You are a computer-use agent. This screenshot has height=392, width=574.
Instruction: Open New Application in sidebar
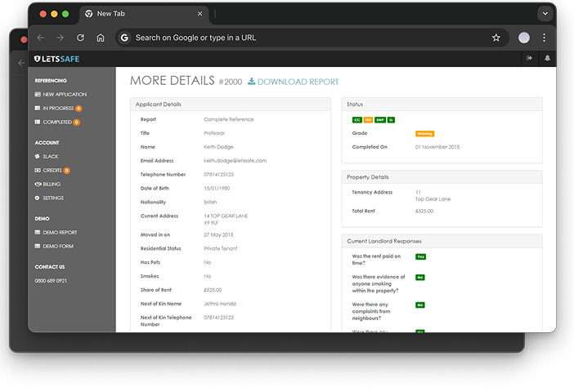[x=61, y=95]
